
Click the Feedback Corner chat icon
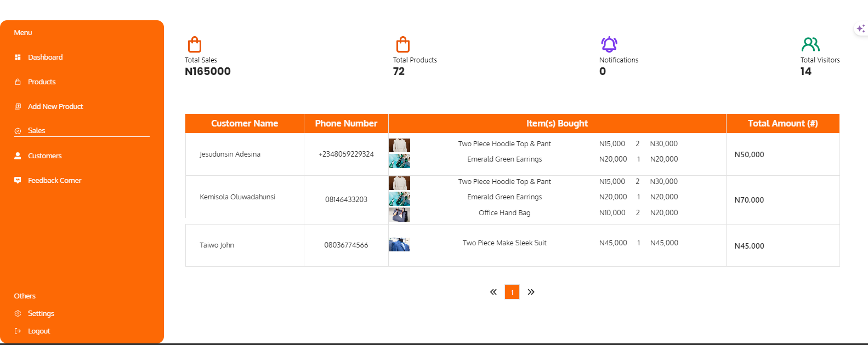tap(18, 180)
